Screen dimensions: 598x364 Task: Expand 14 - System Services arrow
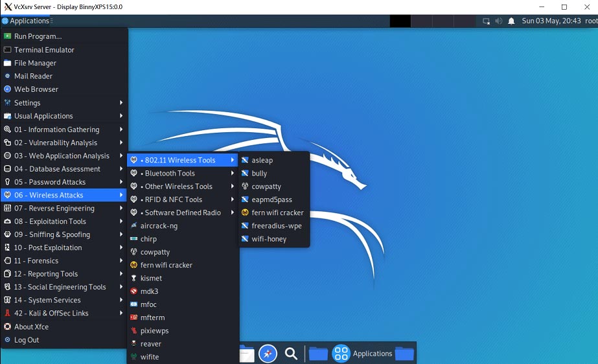click(121, 300)
